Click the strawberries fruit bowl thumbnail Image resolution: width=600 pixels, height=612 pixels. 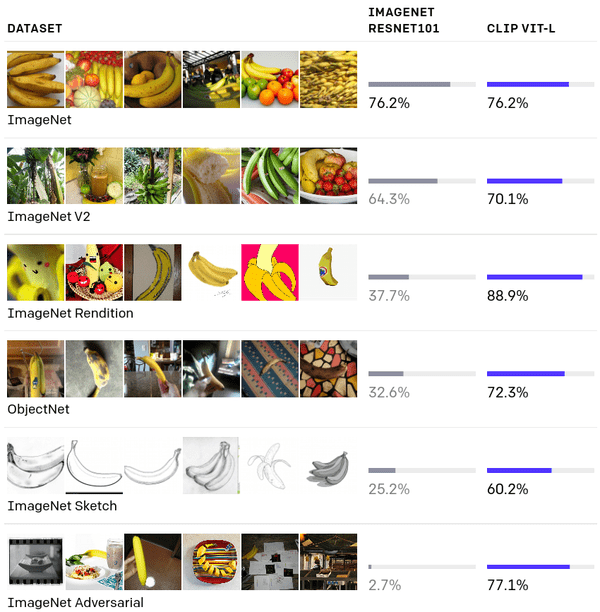coord(329,175)
